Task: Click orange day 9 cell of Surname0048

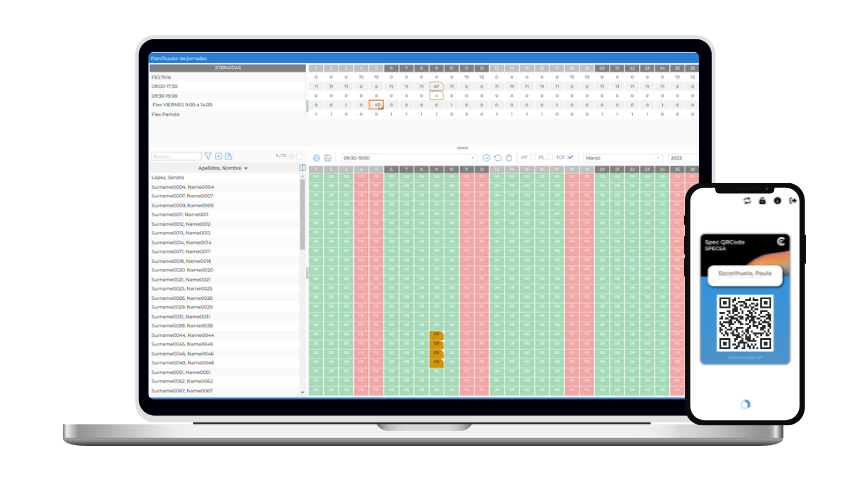Action: (x=436, y=363)
